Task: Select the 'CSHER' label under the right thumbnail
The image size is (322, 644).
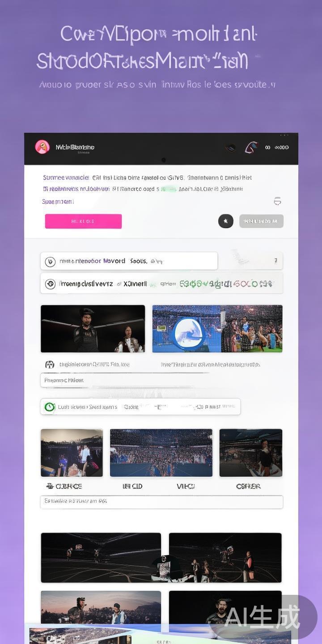Action: 248,486
